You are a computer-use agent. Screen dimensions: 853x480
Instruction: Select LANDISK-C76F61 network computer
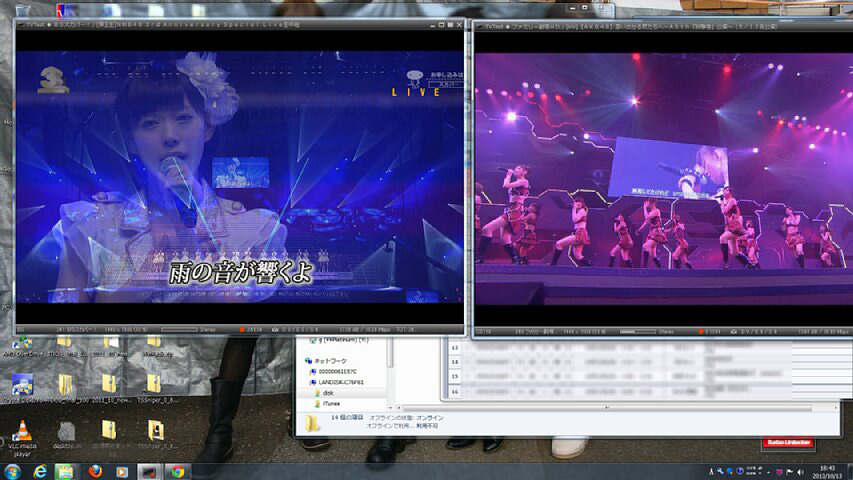coord(342,382)
